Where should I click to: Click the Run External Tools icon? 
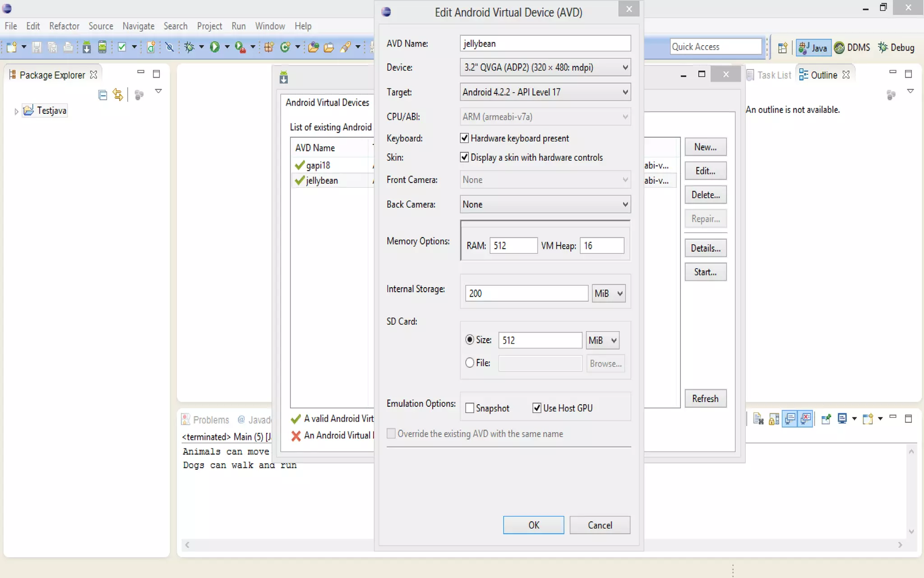point(240,47)
